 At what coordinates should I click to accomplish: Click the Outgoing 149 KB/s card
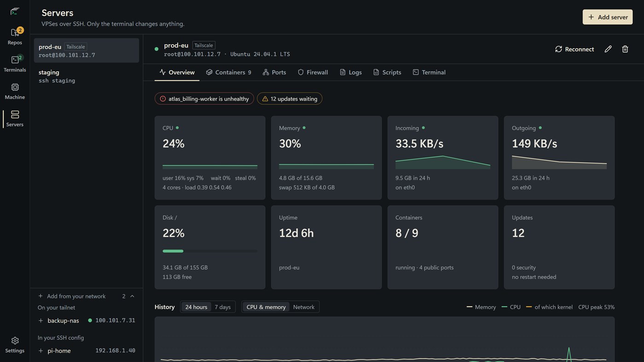559,158
